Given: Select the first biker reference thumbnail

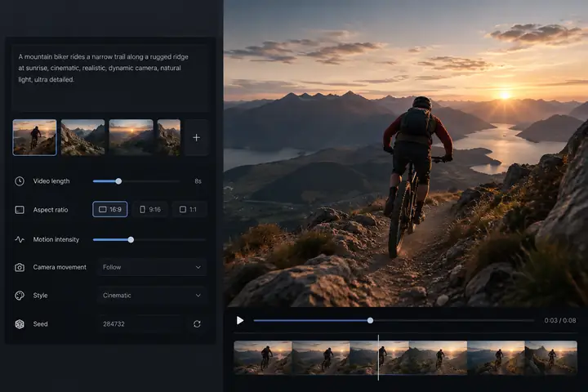Looking at the screenshot, I should (34, 137).
